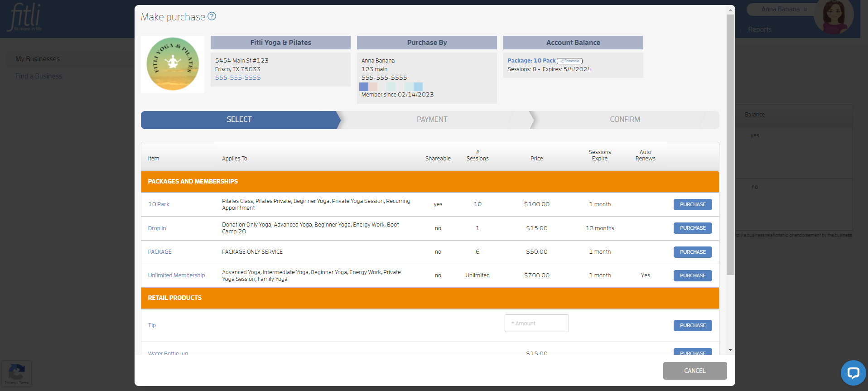Click the Price column header
This screenshot has width=868, height=391.
[537, 159]
